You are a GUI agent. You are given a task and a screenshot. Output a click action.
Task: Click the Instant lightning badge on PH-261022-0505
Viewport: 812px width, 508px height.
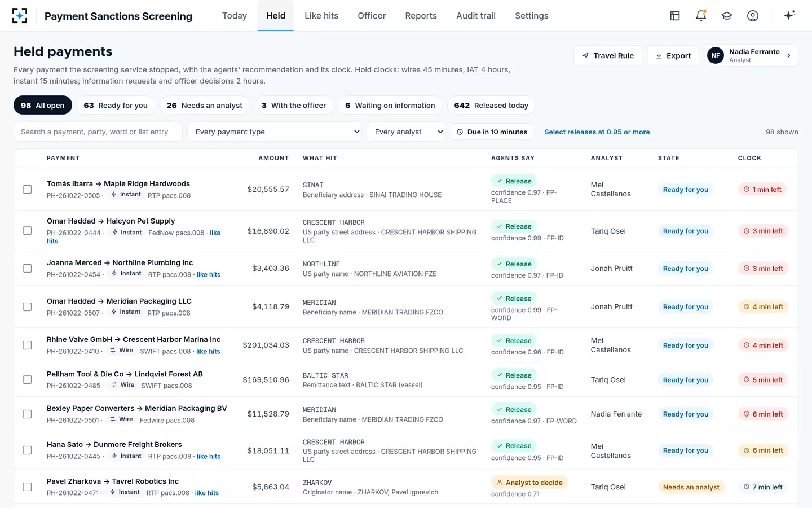[126, 195]
